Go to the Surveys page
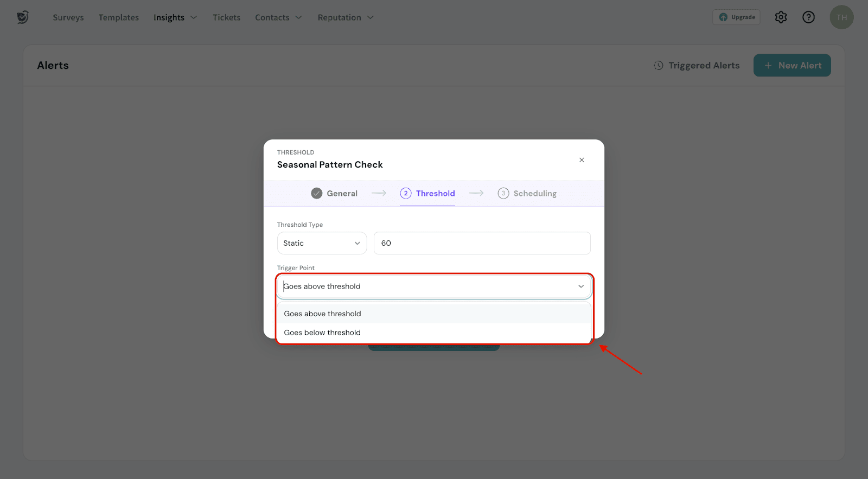Image resolution: width=868 pixels, height=479 pixels. (x=68, y=17)
